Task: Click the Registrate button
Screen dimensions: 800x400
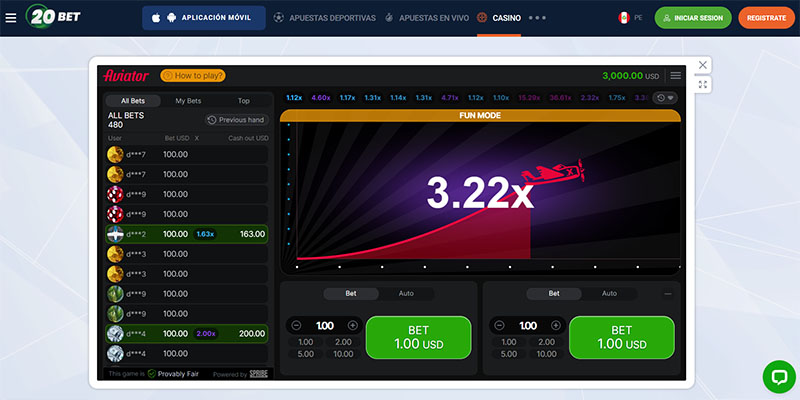Action: pyautogui.click(x=766, y=18)
